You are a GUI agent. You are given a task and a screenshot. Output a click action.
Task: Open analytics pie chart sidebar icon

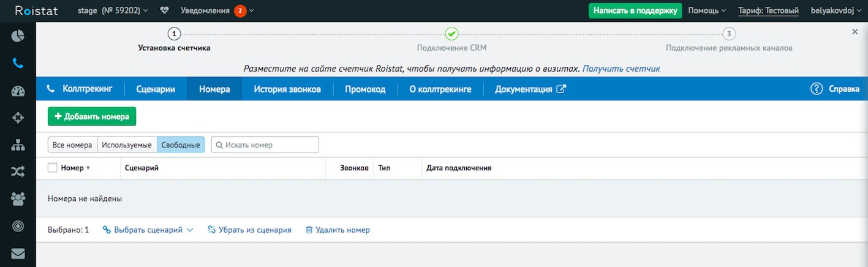pos(18,36)
